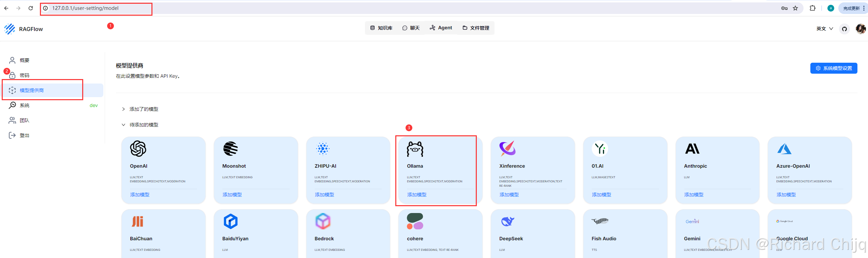This screenshot has height=258, width=868.
Task: Click the ZHIPU-AI logo icon
Action: 323,149
